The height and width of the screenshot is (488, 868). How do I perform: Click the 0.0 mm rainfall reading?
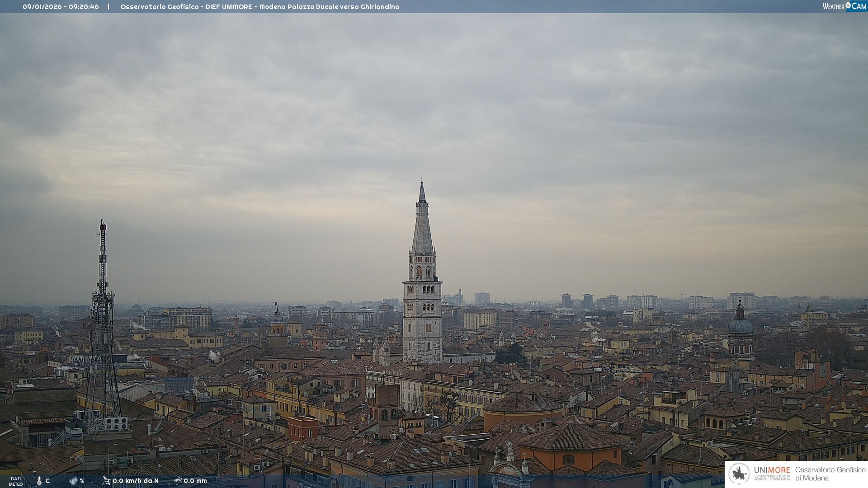tap(195, 481)
